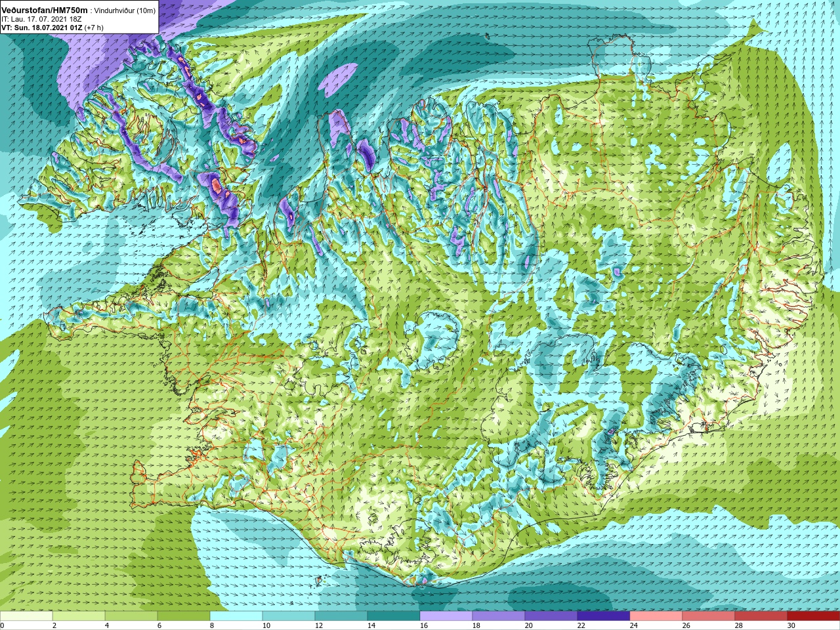Viewport: 840px width, 630px height.
Task: Click the legend scale number '10'
Action: (266, 625)
